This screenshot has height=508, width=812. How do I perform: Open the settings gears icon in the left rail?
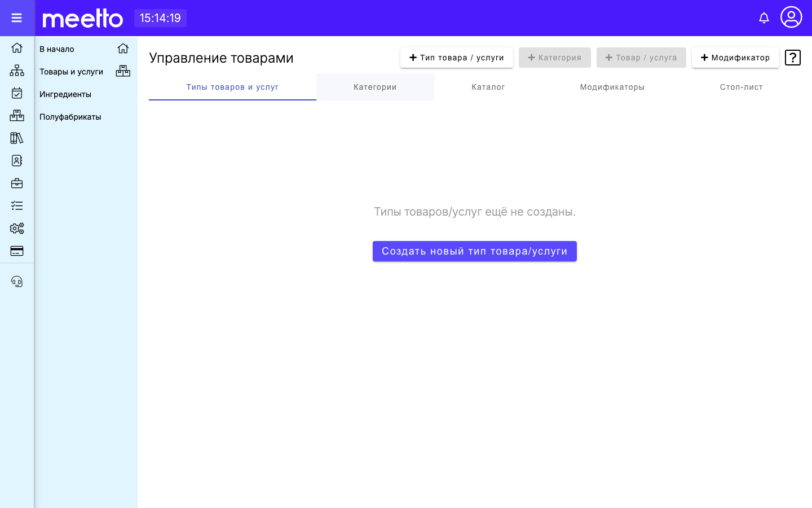[17, 229]
